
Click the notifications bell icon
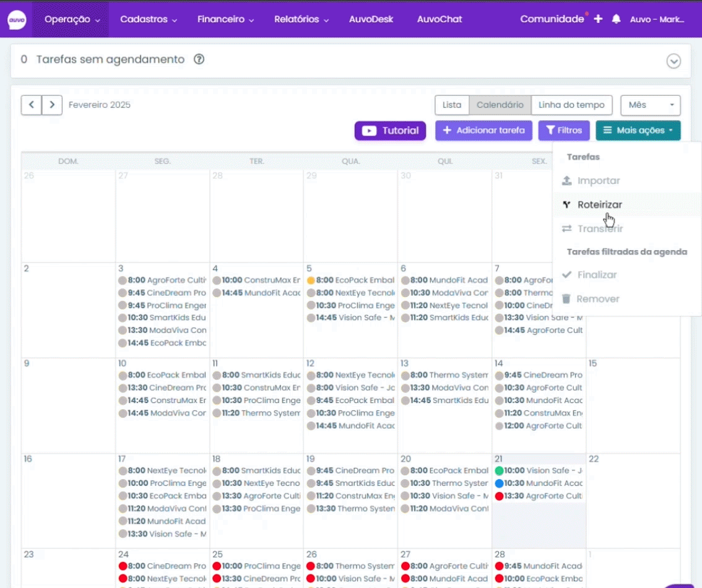[616, 19]
